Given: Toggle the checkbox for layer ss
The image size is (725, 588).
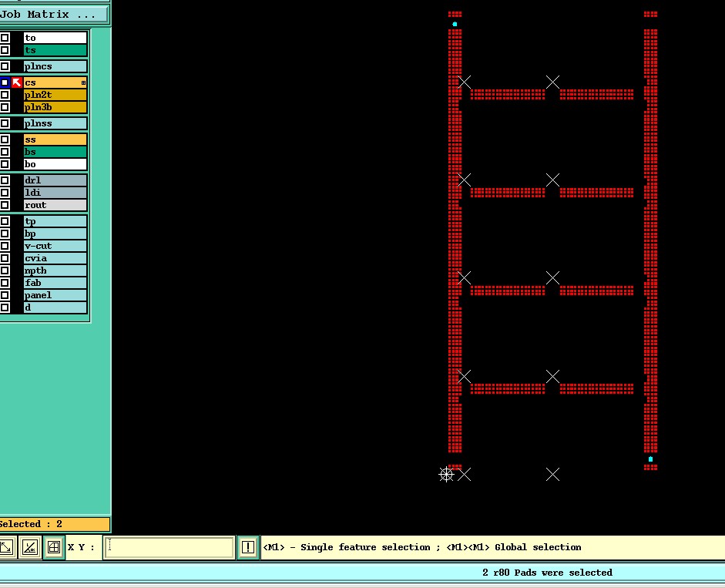Looking at the screenshot, I should (x=5, y=139).
